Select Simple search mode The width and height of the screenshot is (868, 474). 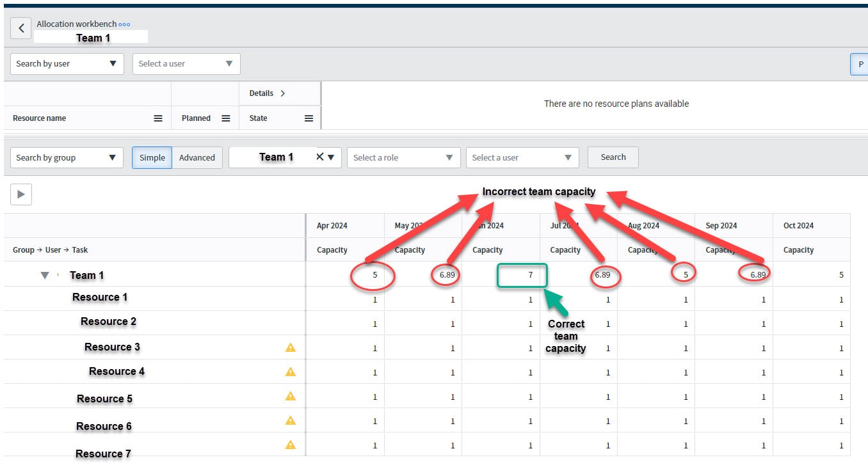click(152, 157)
